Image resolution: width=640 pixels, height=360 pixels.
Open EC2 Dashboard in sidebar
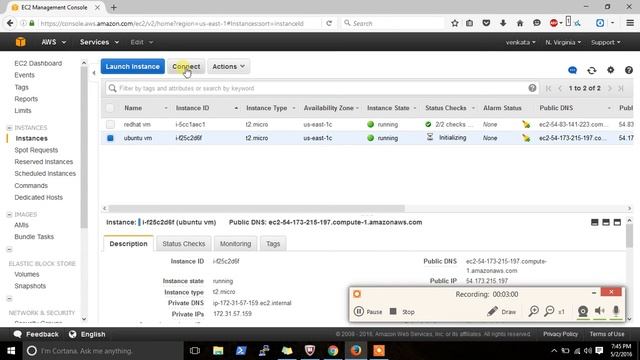pos(38,63)
